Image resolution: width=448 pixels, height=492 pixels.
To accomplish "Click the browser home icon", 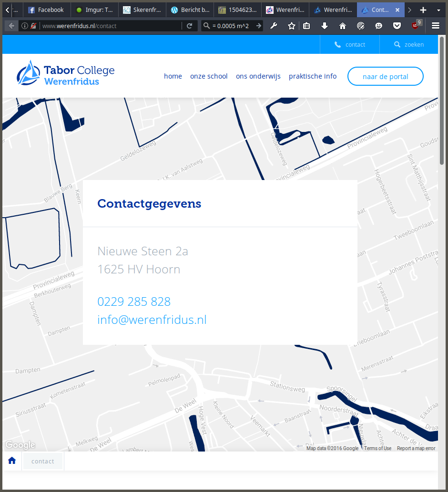I will (x=342, y=26).
